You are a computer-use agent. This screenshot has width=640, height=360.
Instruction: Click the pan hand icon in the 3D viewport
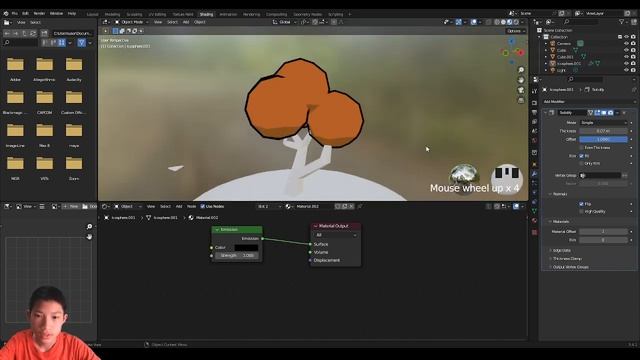[521, 80]
